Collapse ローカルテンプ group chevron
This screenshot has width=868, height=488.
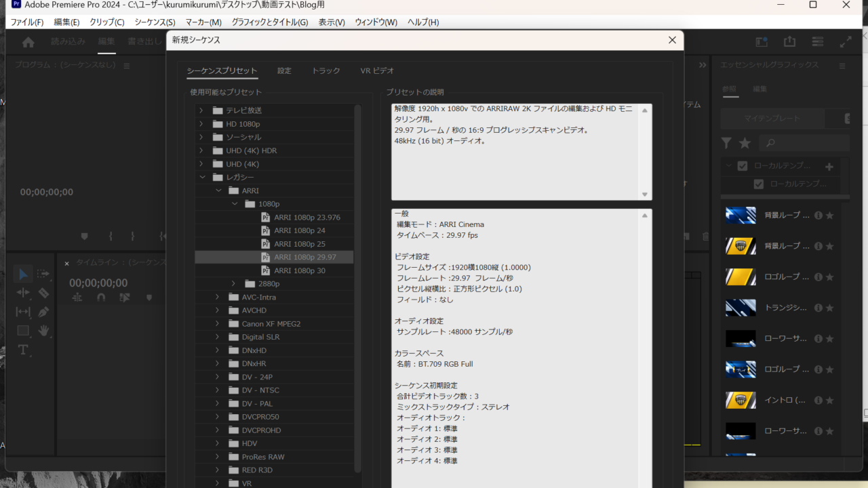[x=729, y=166]
